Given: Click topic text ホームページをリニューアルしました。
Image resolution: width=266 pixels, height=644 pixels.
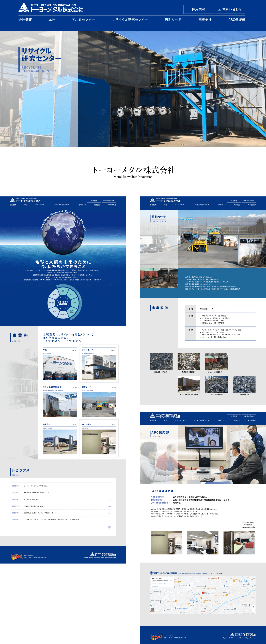Looking at the screenshot, I should pos(36,486).
